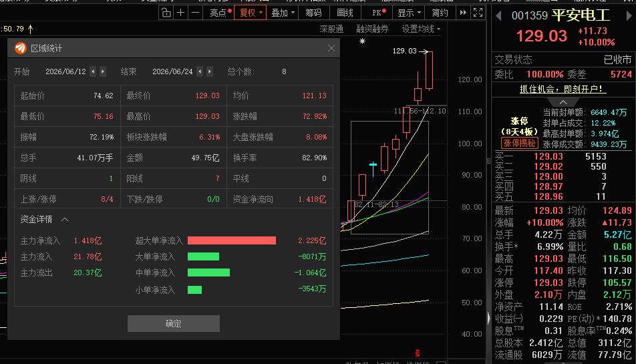Expand more toolbar items with double-arrow
Viewport: 636px width, 364px height.
point(463,13)
